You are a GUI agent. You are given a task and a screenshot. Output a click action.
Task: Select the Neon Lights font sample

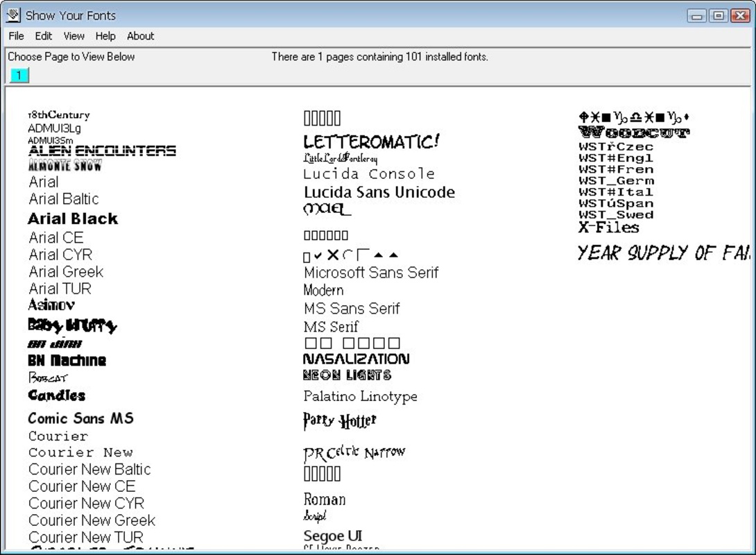[x=347, y=375]
